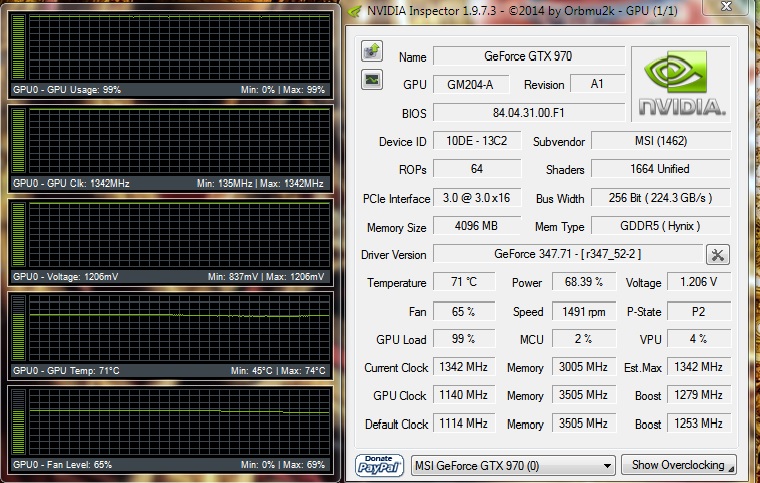Viewport: 760px width, 483px height.
Task: Click the default Boost value 1253 MHz
Action: [699, 423]
